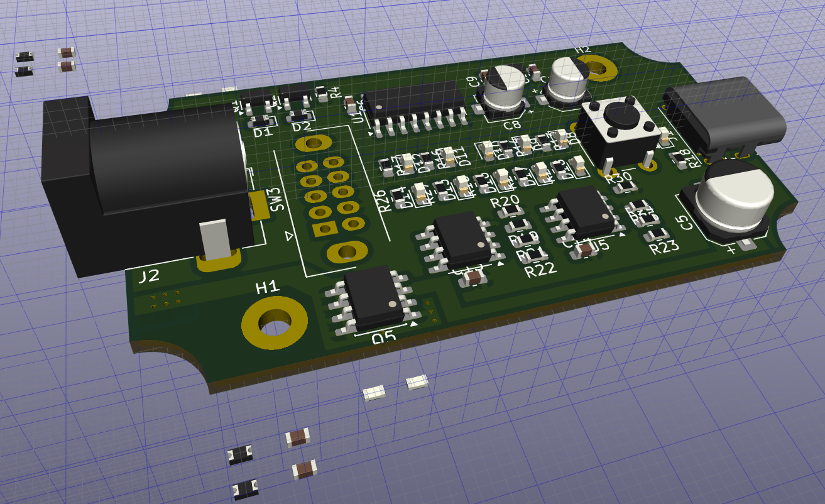Click resistor R23

pos(657,235)
